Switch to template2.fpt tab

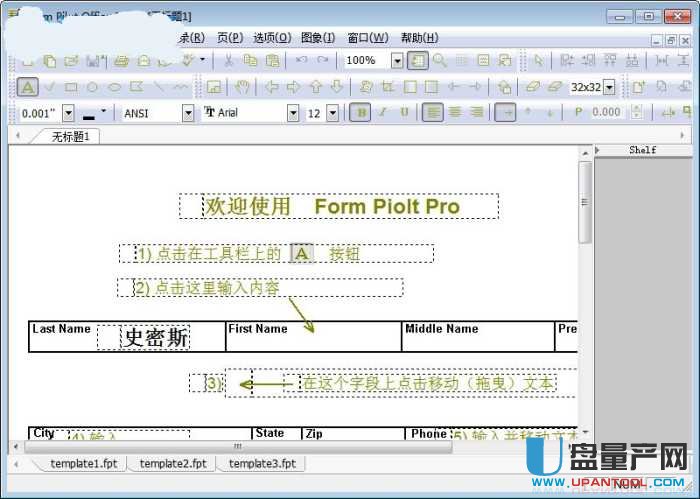[173, 464]
